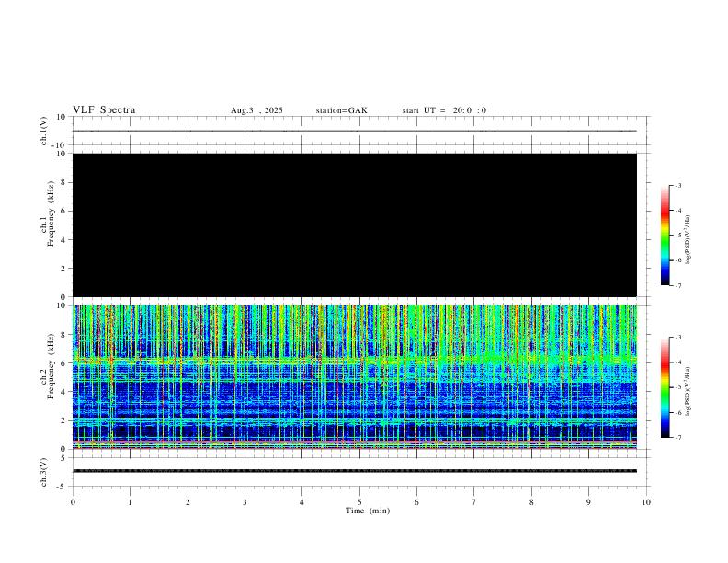This screenshot has height=563, width=728.
Task: Click the "ch.1(V)" axis label
Action: pyautogui.click(x=44, y=131)
